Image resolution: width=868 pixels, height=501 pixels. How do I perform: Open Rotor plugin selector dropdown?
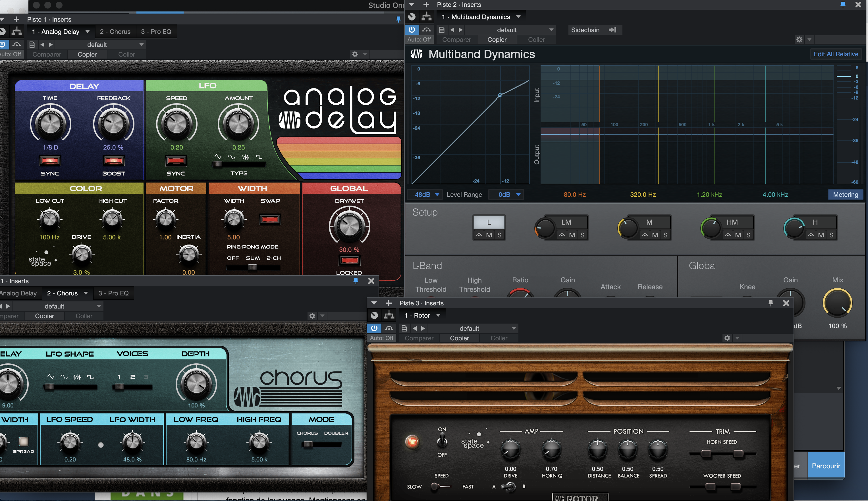(438, 315)
